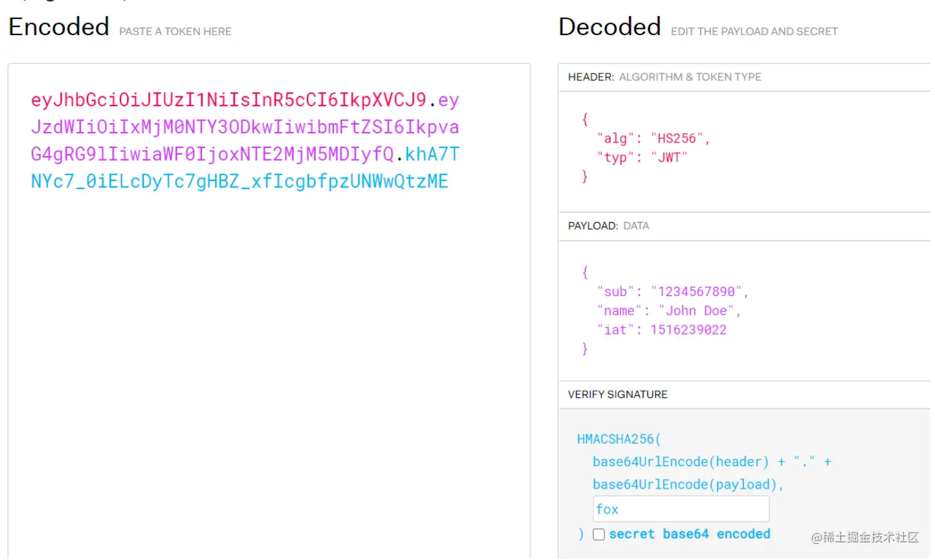935x560 pixels.
Task: Select the "sub": "1234567890" payload line
Action: 672,291
